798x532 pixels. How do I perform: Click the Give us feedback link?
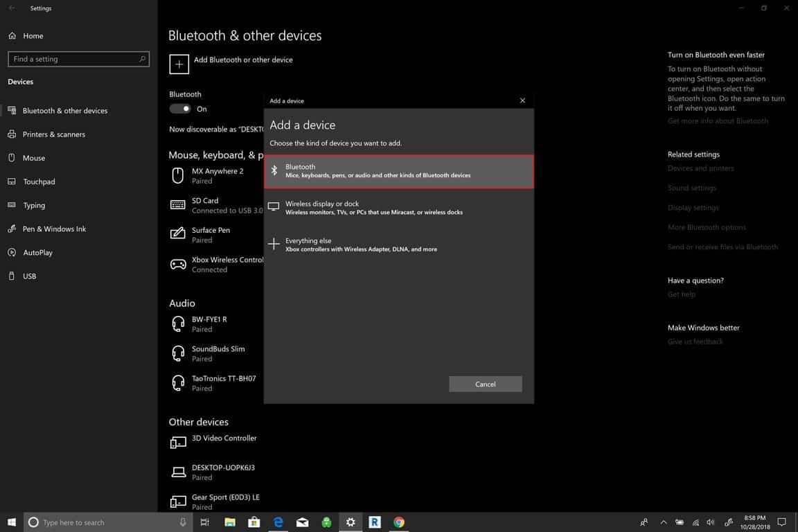point(695,342)
